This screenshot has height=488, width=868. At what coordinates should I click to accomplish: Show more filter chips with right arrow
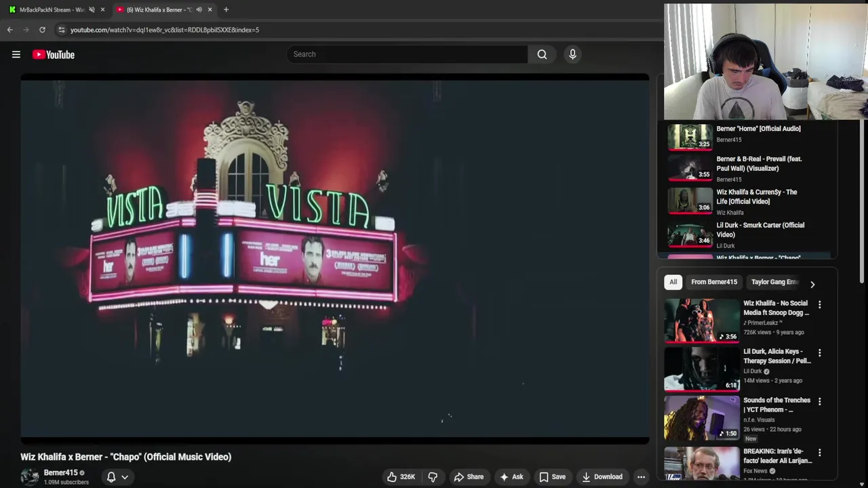tap(812, 284)
